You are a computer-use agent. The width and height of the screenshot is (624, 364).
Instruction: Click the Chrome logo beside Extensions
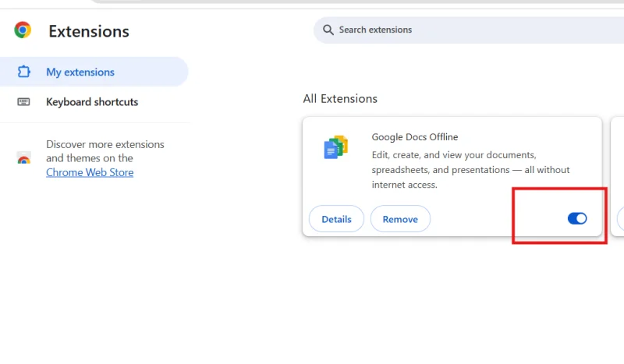23,30
